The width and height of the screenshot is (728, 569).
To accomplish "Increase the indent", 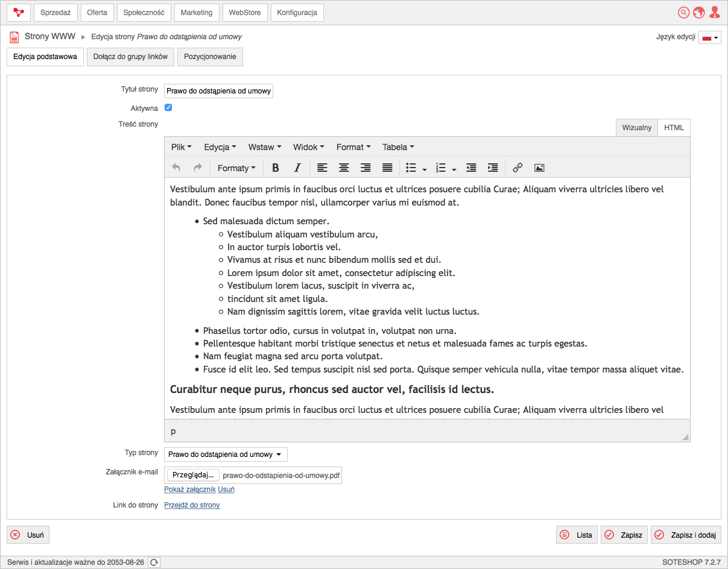I will [x=493, y=168].
